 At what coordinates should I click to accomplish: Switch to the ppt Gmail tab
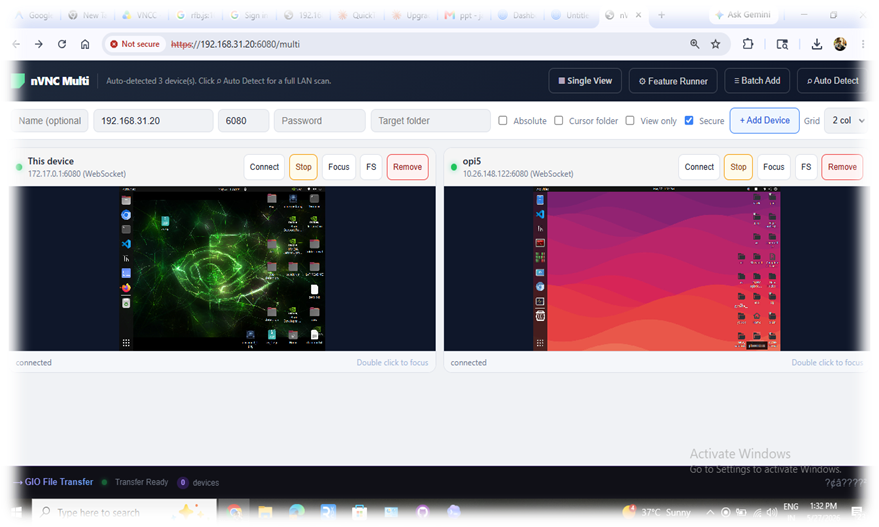[464, 15]
